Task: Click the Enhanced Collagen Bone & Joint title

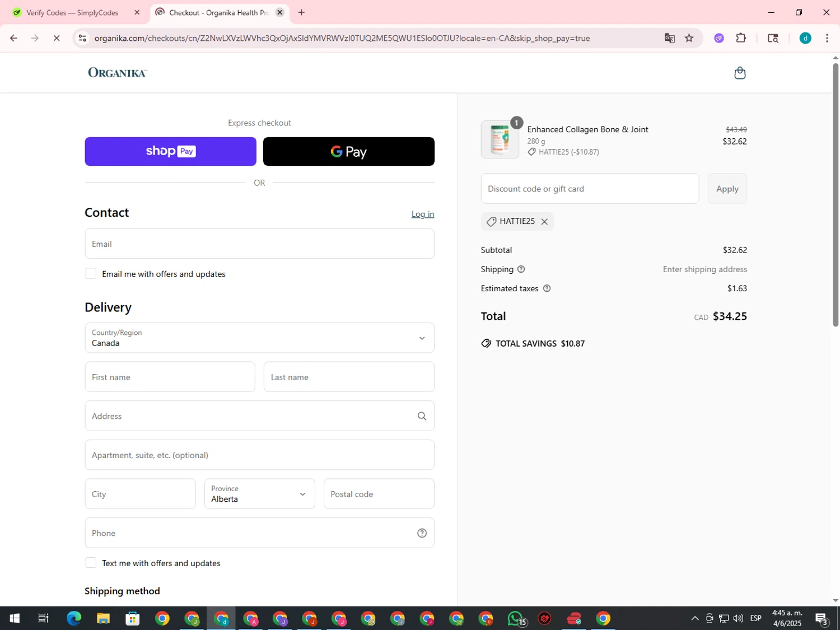Action: (x=588, y=129)
